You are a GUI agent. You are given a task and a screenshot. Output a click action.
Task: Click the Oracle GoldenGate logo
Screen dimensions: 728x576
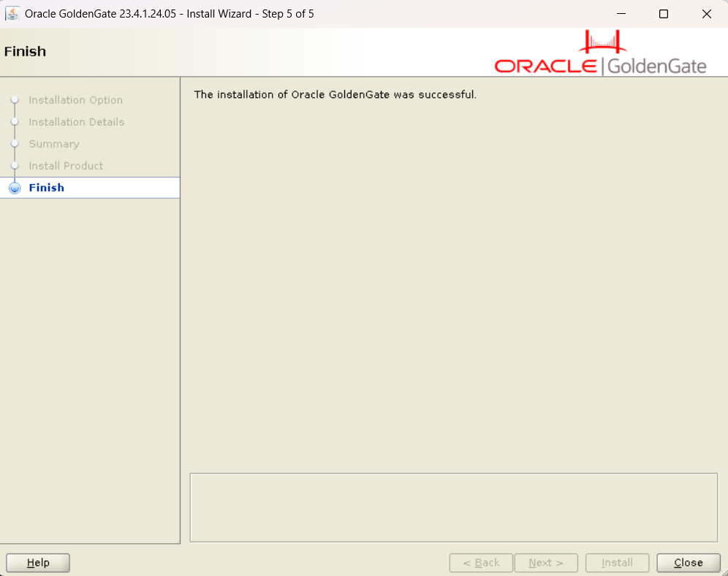[600, 53]
